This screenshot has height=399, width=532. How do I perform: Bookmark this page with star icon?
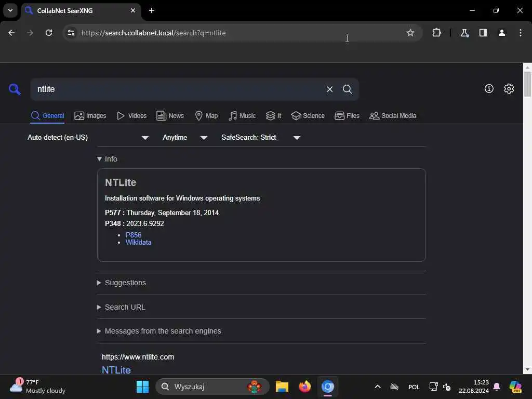(410, 33)
